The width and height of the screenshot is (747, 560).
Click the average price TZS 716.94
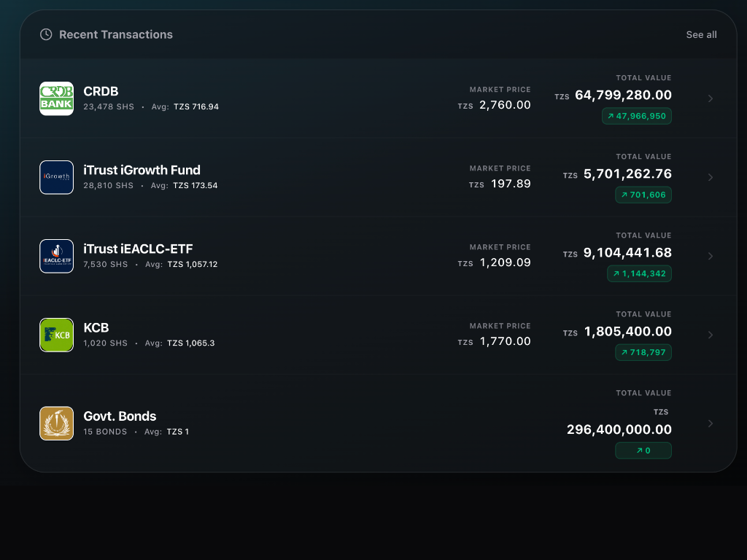coord(196,106)
